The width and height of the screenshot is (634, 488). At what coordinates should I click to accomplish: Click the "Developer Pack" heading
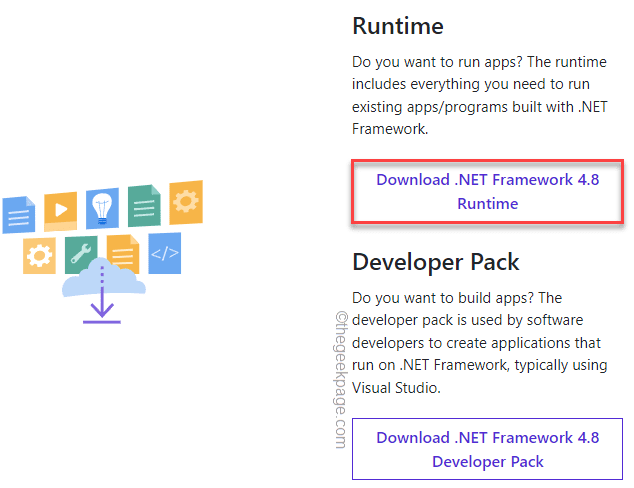pyautogui.click(x=435, y=262)
